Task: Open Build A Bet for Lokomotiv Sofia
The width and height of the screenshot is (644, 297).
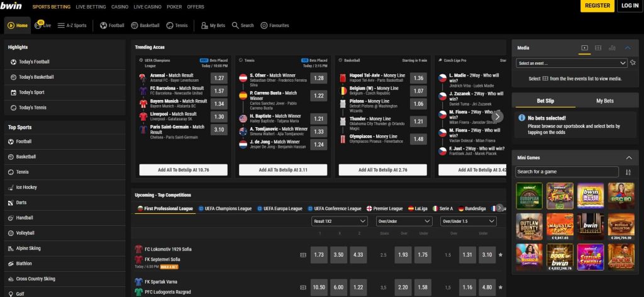Action: pos(169,267)
